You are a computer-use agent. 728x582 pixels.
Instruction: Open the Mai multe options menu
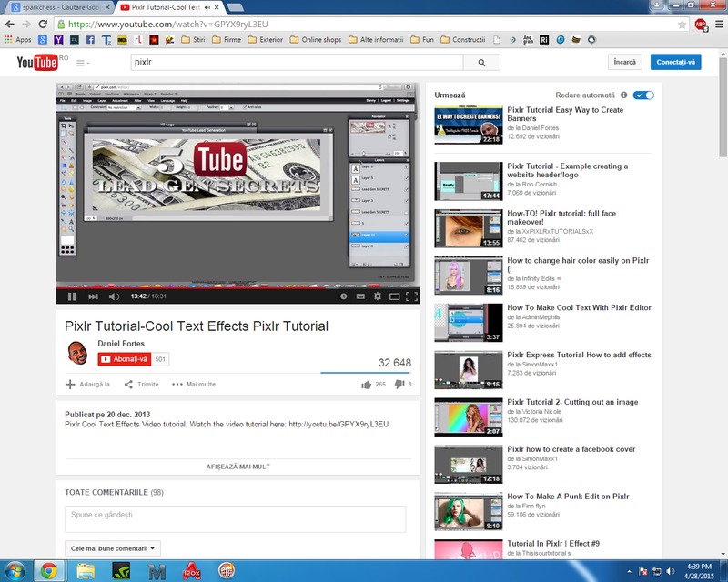[x=194, y=385]
